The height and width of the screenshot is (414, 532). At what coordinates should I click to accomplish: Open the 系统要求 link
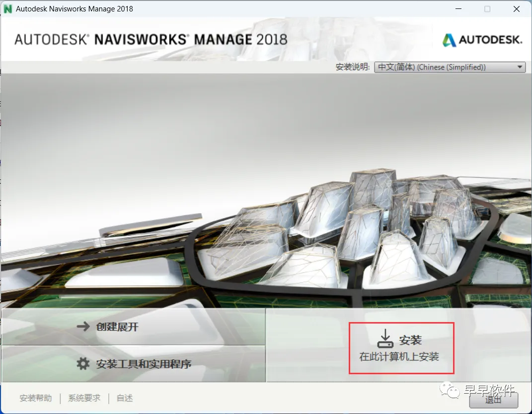[84, 398]
